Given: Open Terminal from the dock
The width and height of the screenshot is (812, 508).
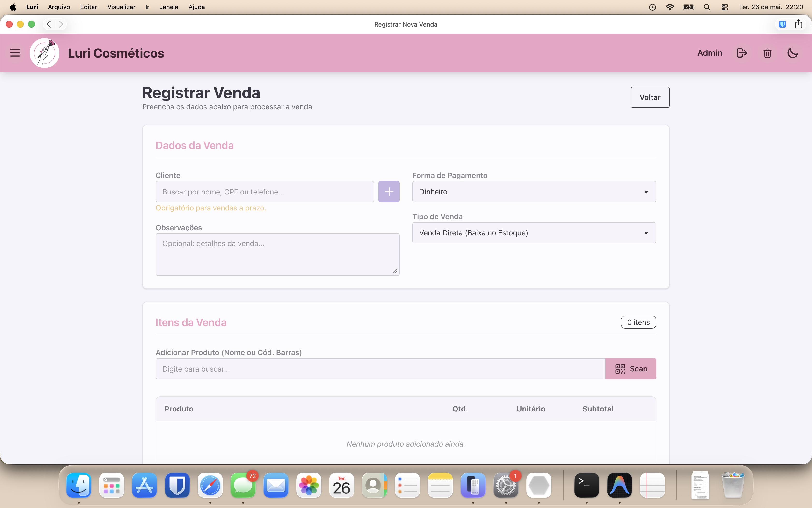Looking at the screenshot, I should (587, 485).
